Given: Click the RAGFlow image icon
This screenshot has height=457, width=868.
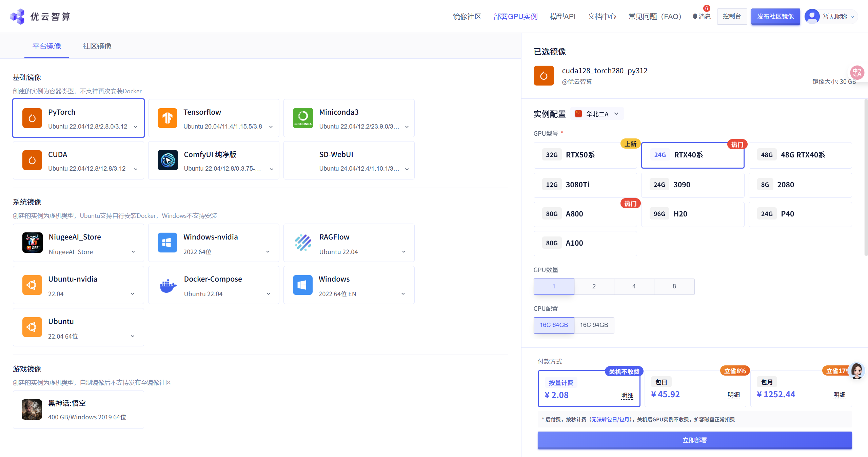Looking at the screenshot, I should 303,243.
